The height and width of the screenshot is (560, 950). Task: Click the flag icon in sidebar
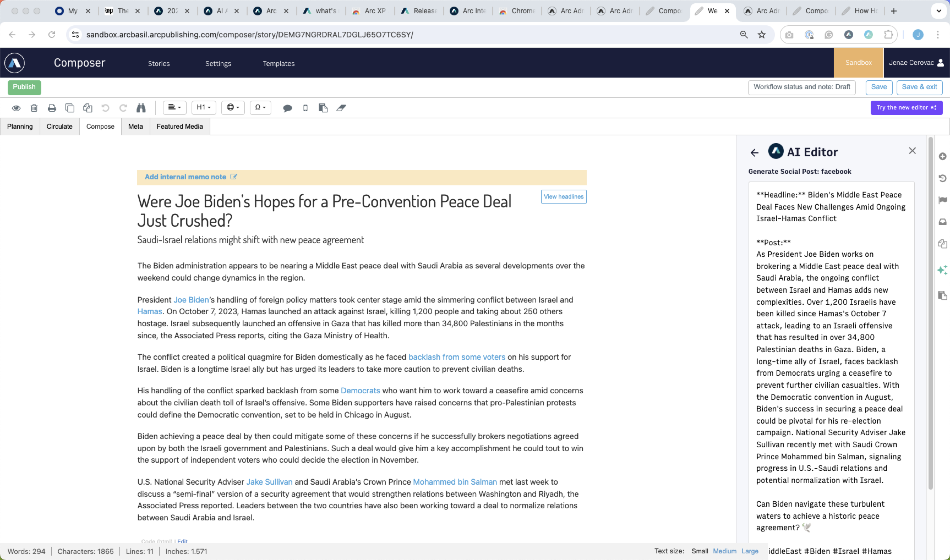943,200
